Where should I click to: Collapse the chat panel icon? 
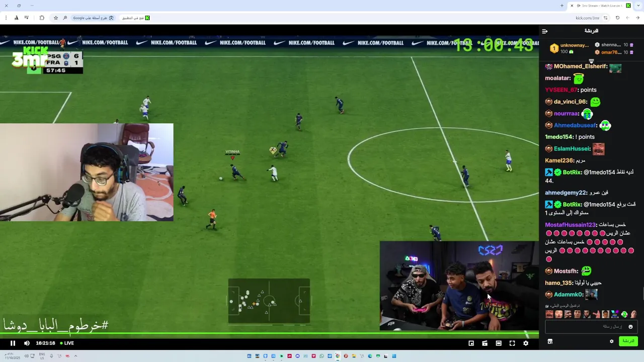click(545, 31)
